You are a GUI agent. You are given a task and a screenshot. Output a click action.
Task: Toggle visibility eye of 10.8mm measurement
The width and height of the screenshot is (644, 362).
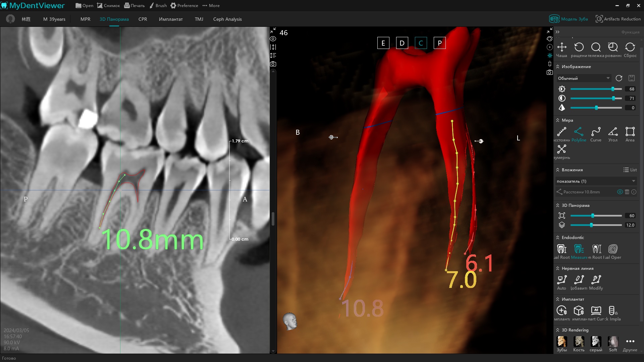(x=620, y=192)
